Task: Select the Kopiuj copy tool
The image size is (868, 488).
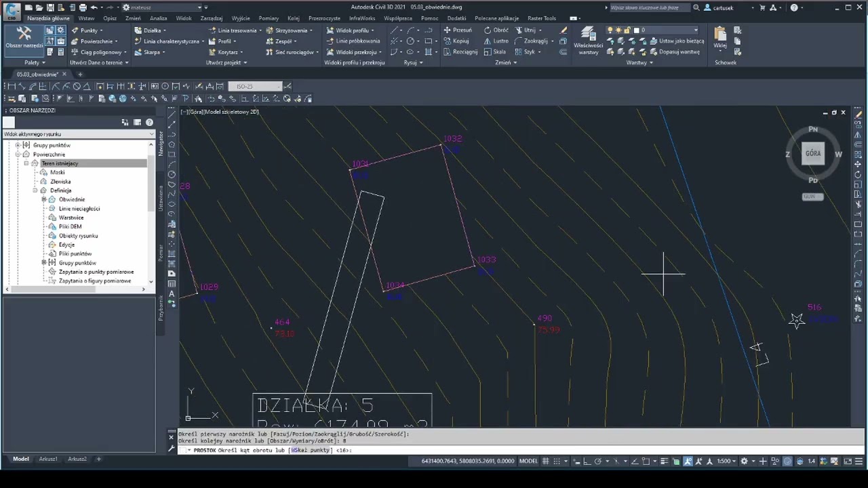Action: coord(456,41)
